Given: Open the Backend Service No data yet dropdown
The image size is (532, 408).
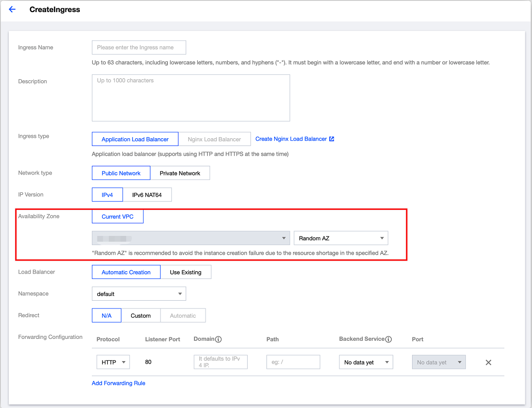Looking at the screenshot, I should click(366, 362).
